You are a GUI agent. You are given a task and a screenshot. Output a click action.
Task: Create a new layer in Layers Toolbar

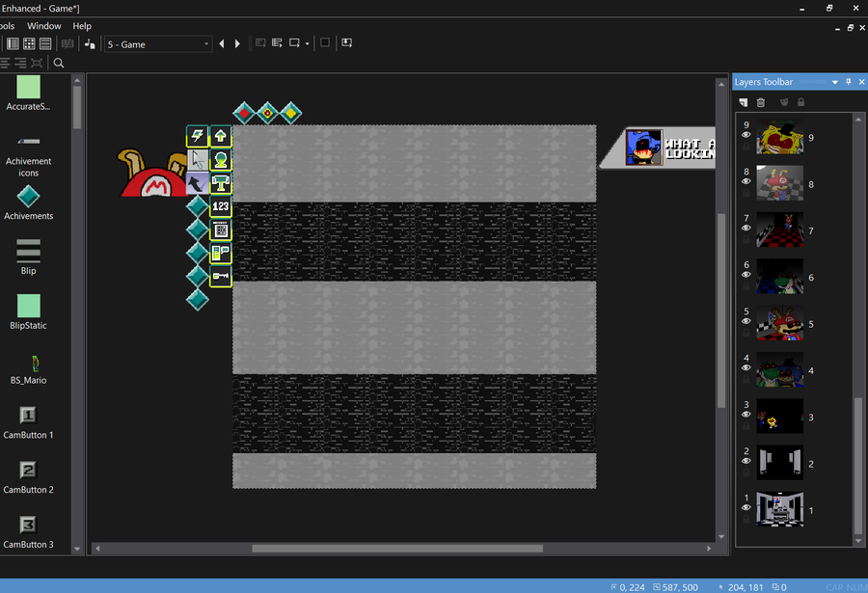744,102
